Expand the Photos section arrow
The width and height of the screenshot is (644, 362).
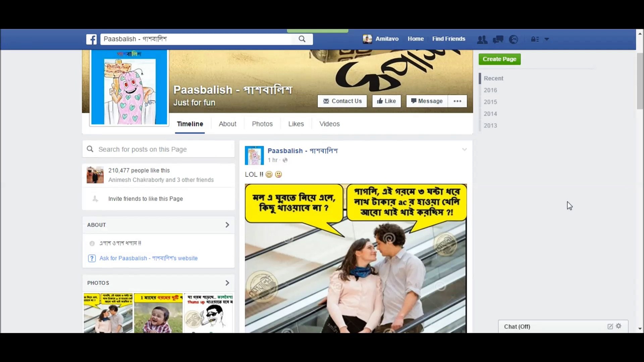click(x=227, y=283)
